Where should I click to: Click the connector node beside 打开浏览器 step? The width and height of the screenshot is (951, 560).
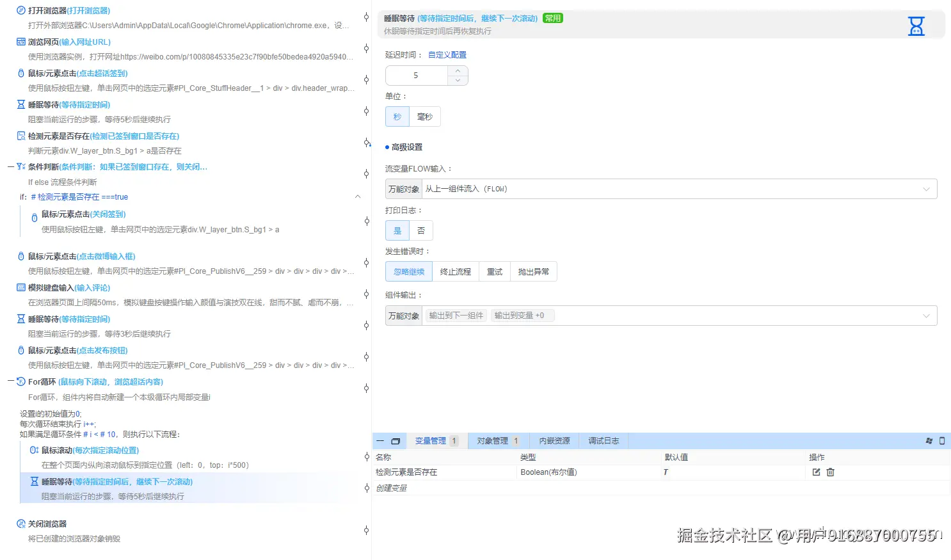point(366,17)
